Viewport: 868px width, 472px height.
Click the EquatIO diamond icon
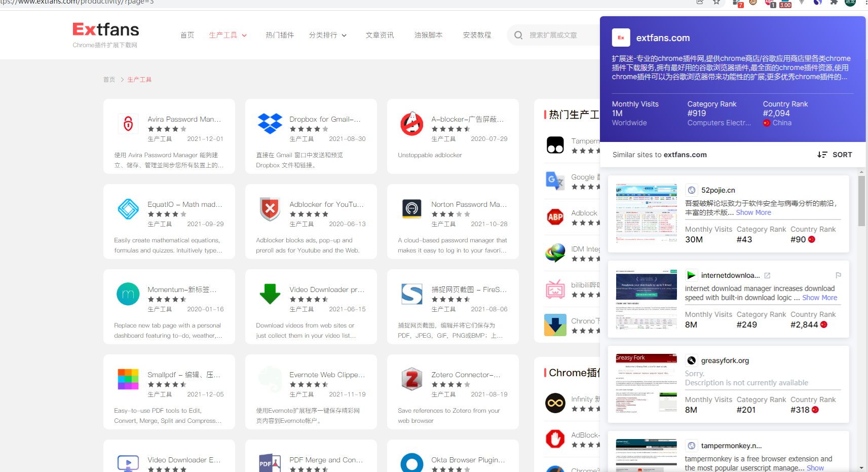click(128, 209)
